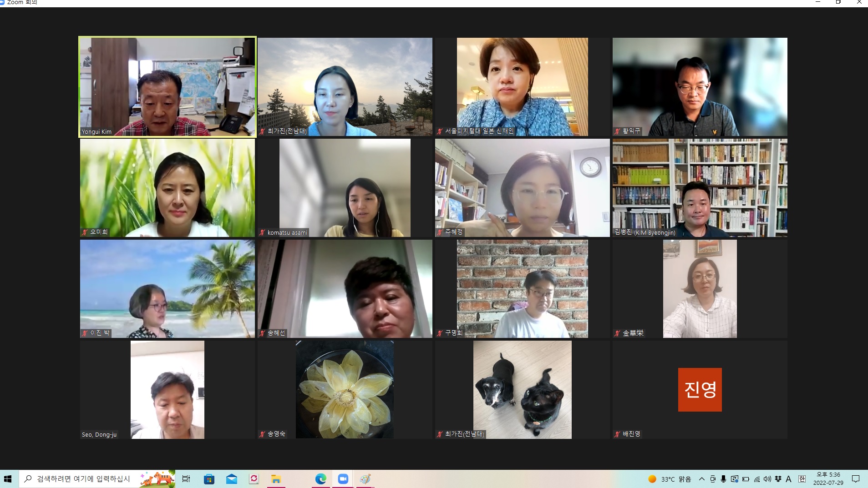This screenshot has width=868, height=488.
Task: Open the Microsoft Store taskbar icon
Action: click(x=209, y=479)
